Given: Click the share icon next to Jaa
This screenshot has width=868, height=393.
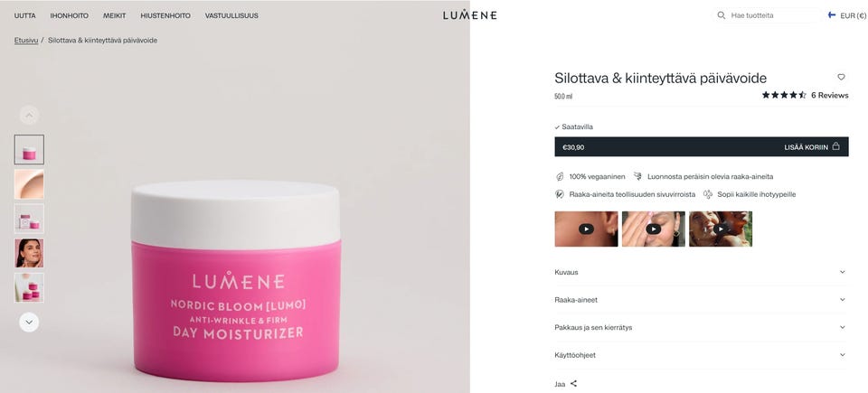Looking at the screenshot, I should click(573, 384).
